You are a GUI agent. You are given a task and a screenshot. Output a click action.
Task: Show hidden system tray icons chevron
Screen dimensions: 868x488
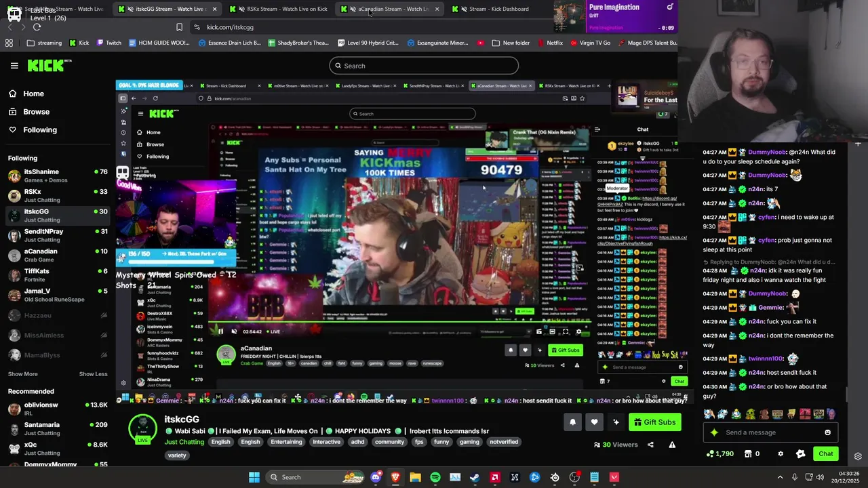[x=780, y=477]
